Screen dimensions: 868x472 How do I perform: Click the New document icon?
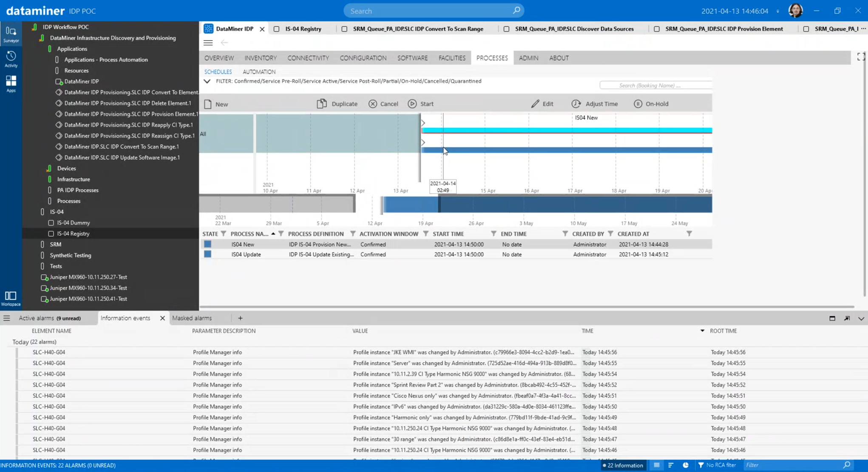208,104
